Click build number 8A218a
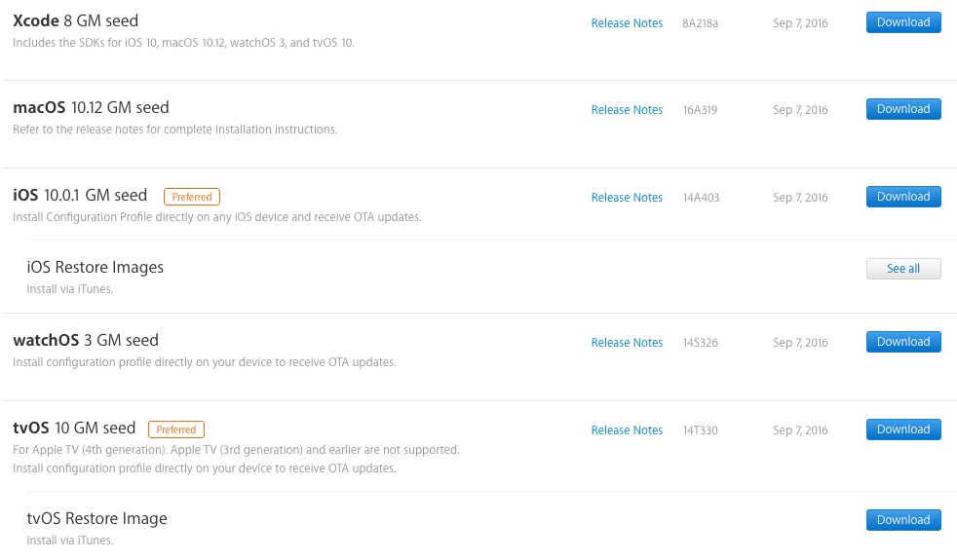 pos(700,23)
